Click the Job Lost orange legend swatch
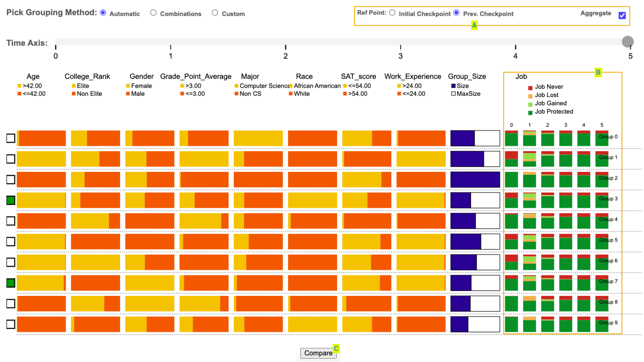This screenshot has height=362, width=644. (x=530, y=96)
